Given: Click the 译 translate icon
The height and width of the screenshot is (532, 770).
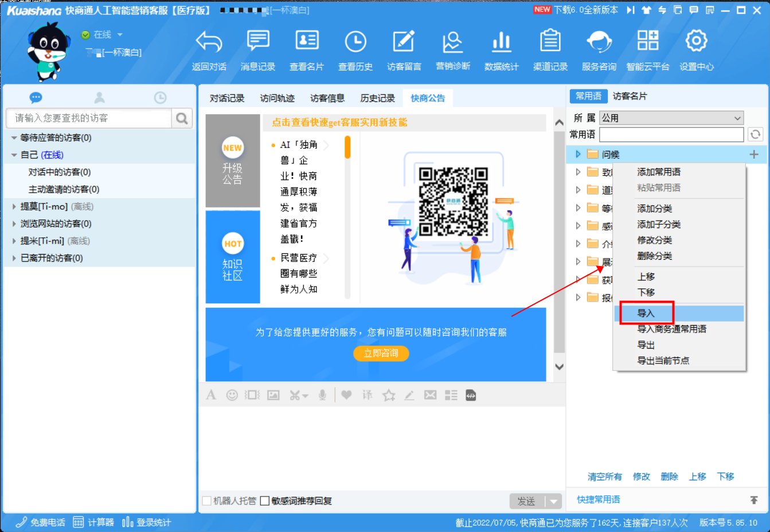Looking at the screenshot, I should pos(368,395).
